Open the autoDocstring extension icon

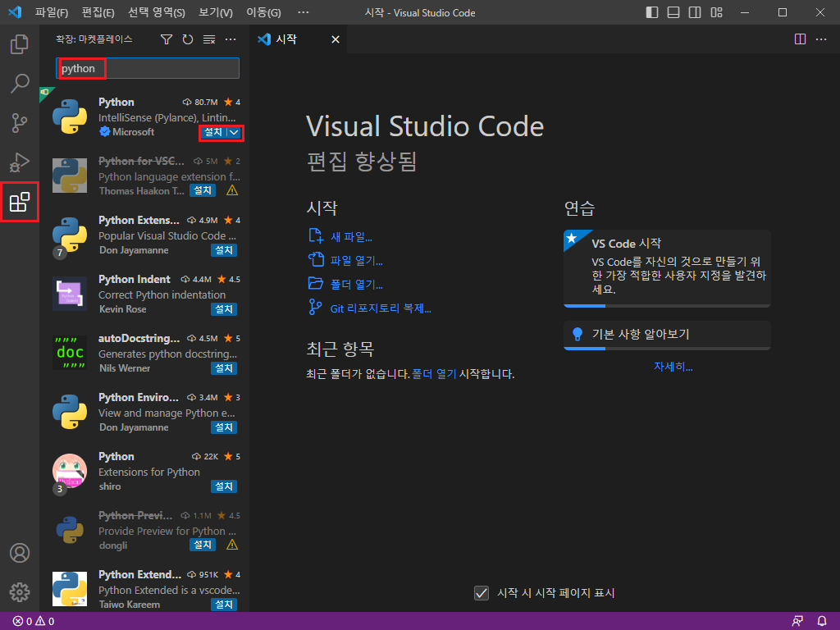[x=70, y=353]
